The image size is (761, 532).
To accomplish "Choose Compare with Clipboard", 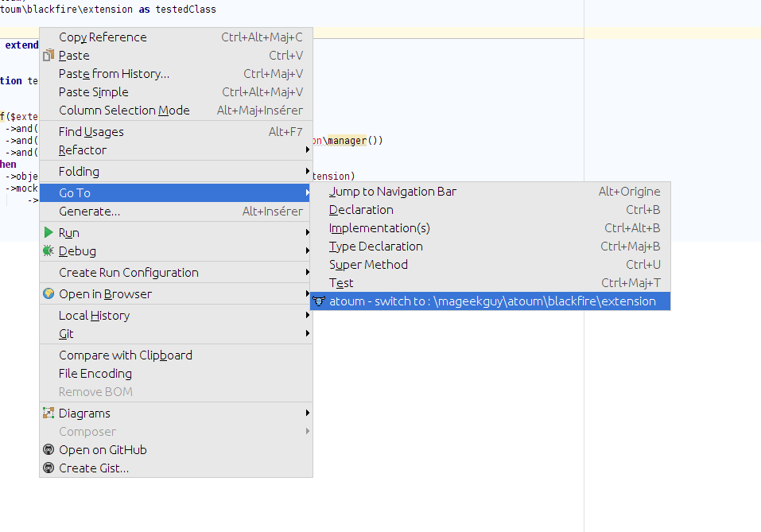I will [x=176, y=355].
